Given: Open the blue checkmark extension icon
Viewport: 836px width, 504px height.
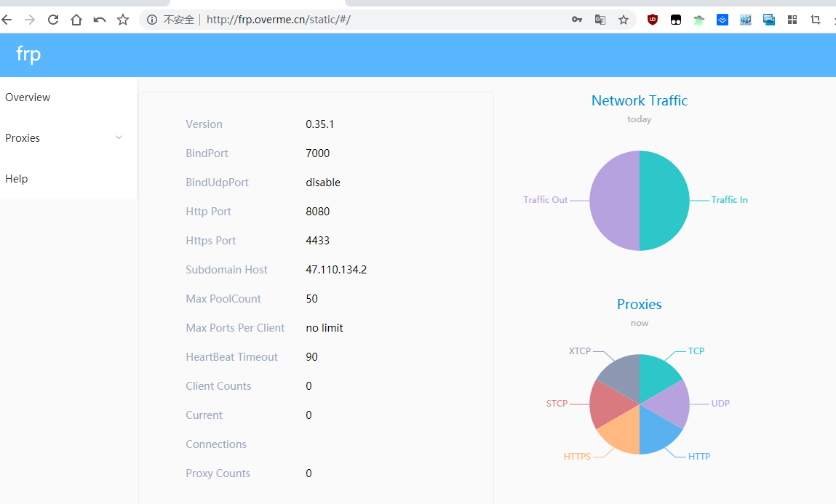Looking at the screenshot, I should pyautogui.click(x=722, y=20).
